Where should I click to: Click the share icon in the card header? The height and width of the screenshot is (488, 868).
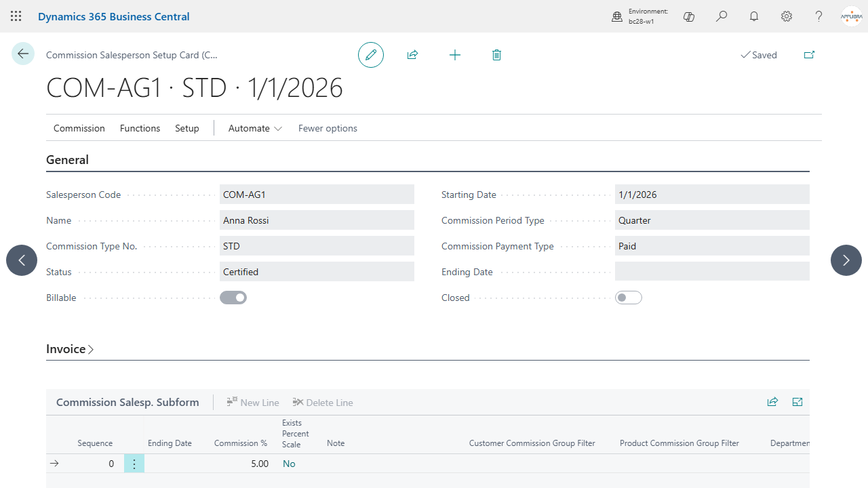tap(412, 55)
